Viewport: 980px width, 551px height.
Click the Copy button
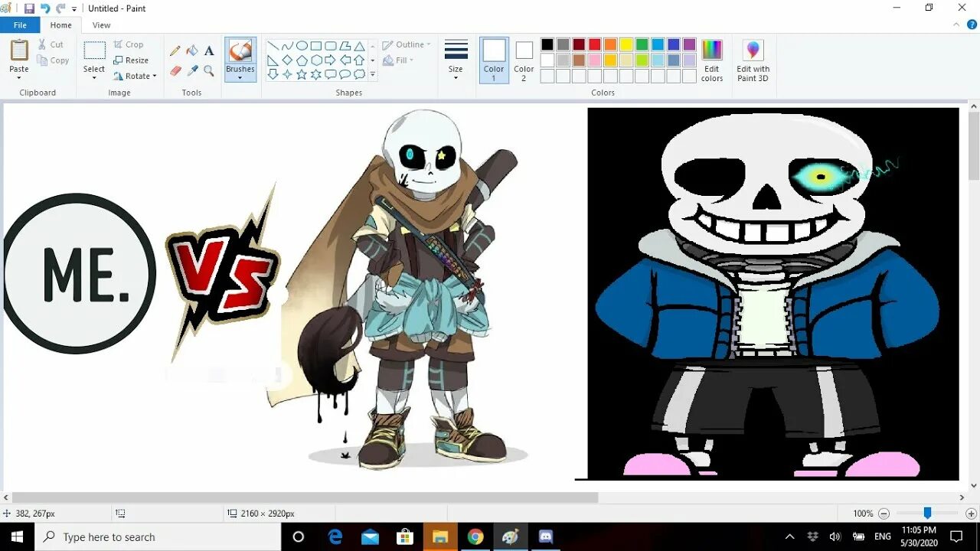click(x=53, y=60)
